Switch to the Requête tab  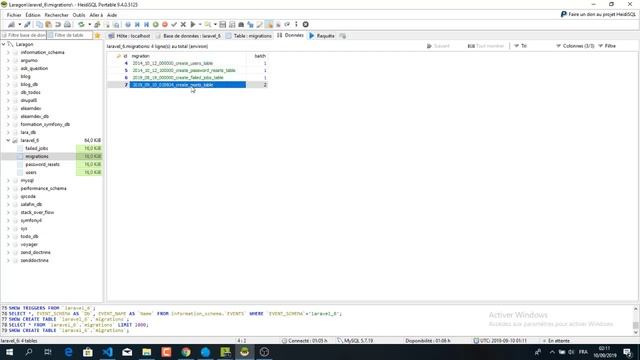tap(322, 36)
